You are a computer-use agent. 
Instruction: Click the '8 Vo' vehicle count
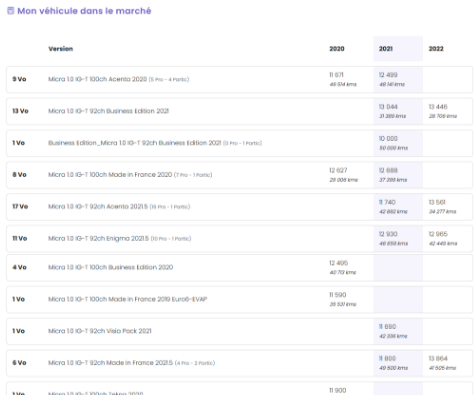click(x=19, y=175)
